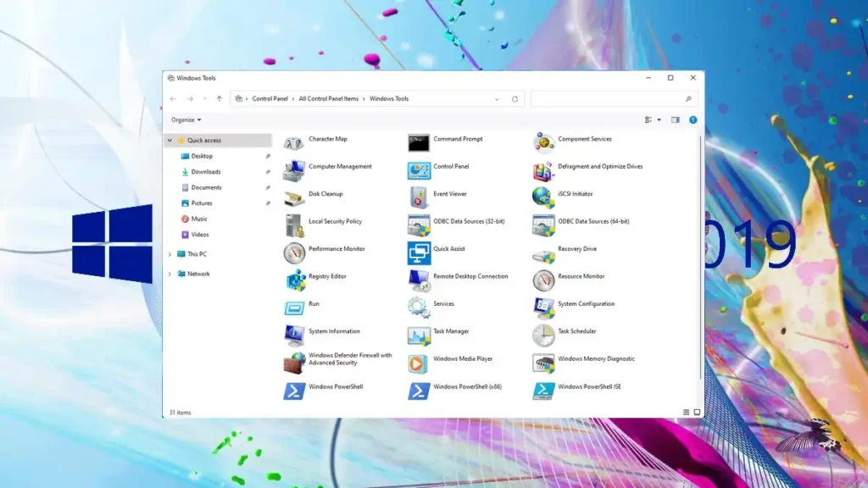Open the Character Map icon
This screenshot has height=488, width=868.
tap(294, 143)
